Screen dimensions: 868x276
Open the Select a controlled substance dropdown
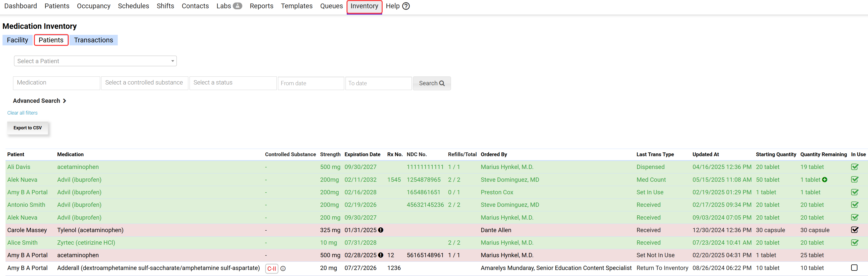point(144,82)
